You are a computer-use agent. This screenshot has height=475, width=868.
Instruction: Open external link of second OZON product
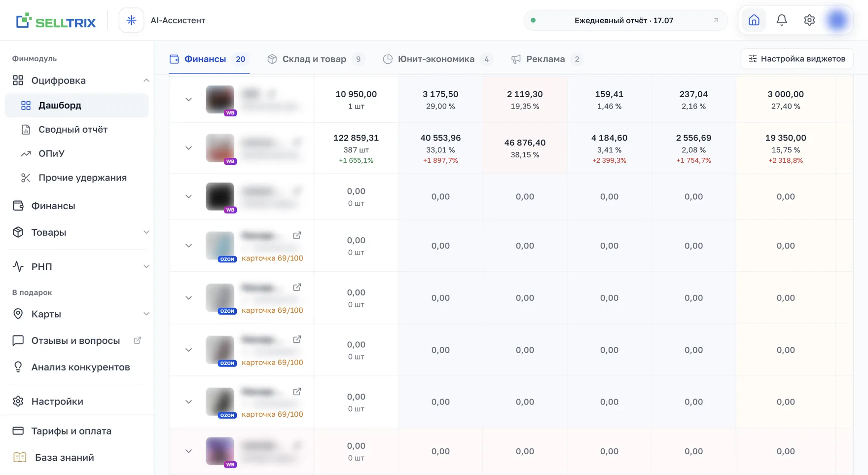297,287
